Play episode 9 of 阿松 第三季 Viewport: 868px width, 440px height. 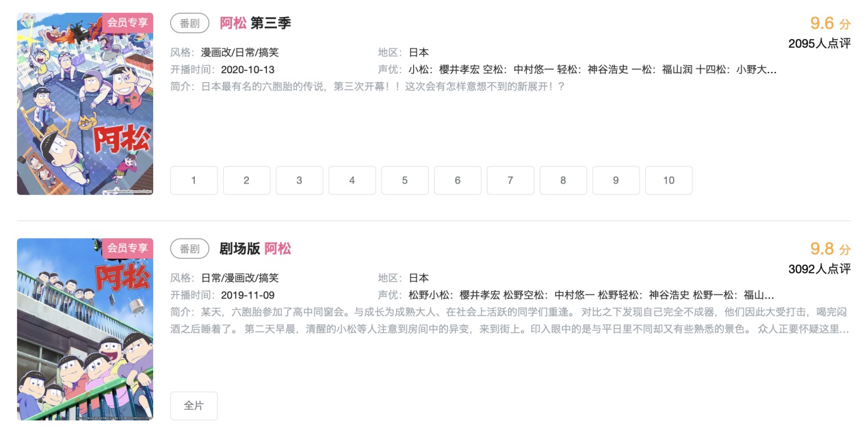(x=616, y=181)
